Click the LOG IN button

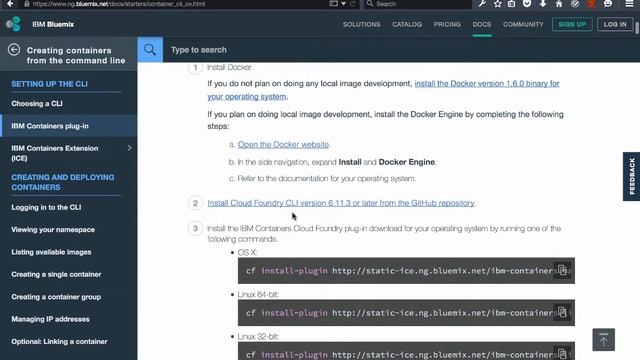615,24
